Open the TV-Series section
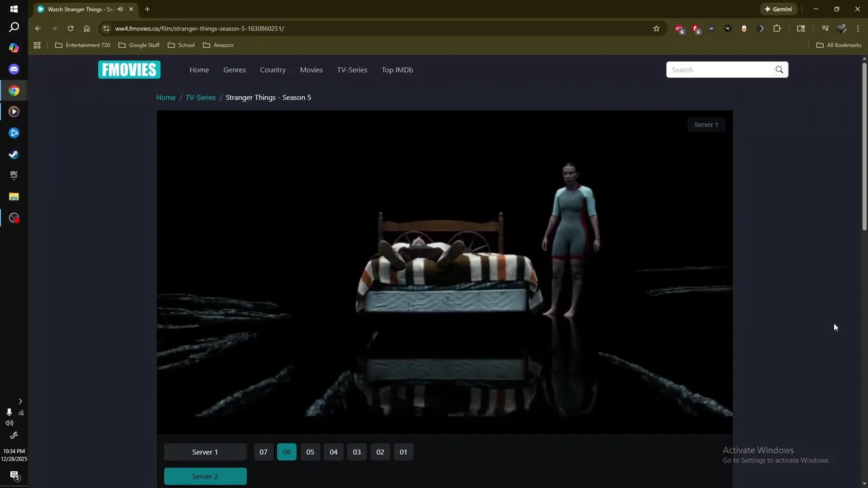 click(352, 70)
